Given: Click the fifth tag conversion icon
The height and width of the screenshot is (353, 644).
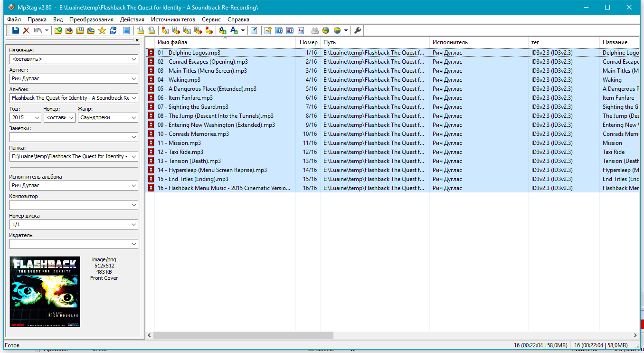Looking at the screenshot, I should tap(208, 30).
